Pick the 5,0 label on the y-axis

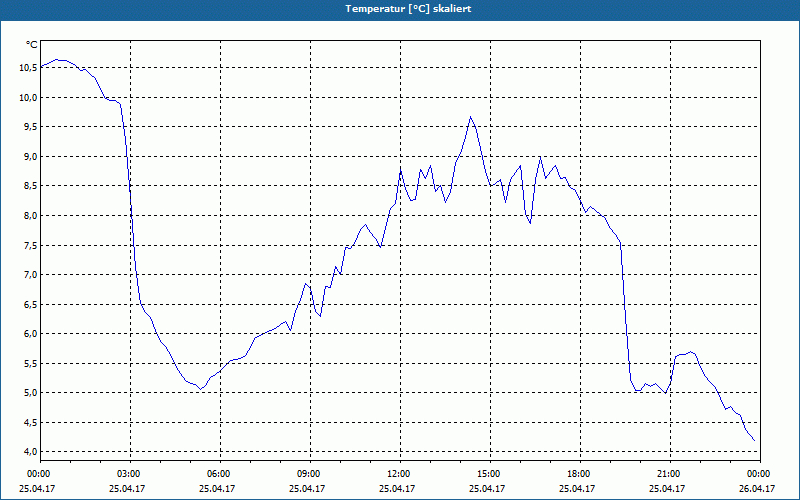31,392
